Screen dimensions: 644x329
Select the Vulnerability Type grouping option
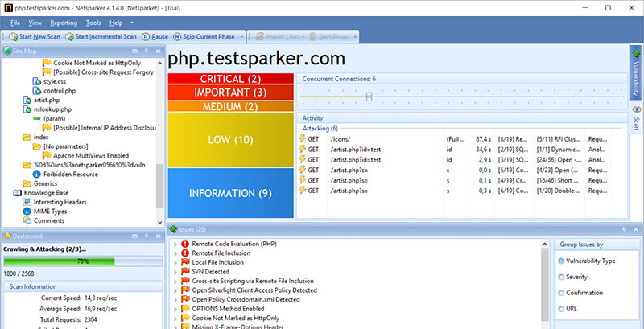(561, 261)
